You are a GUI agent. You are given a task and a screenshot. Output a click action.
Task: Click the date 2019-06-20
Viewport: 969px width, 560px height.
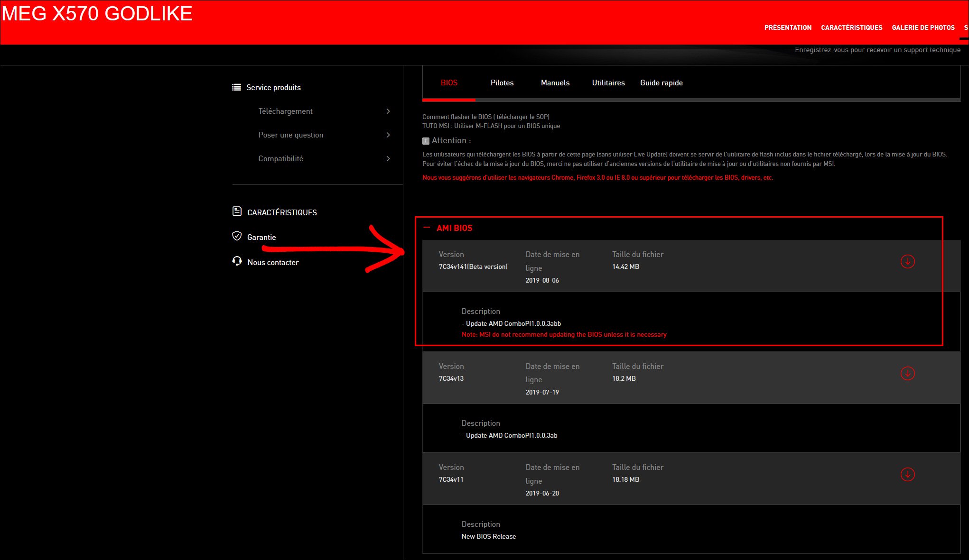pos(542,493)
